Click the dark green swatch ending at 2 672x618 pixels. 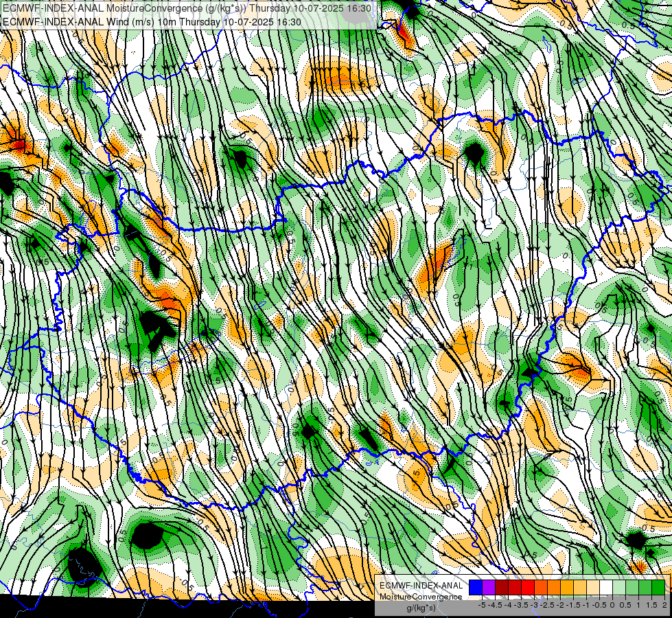point(658,588)
